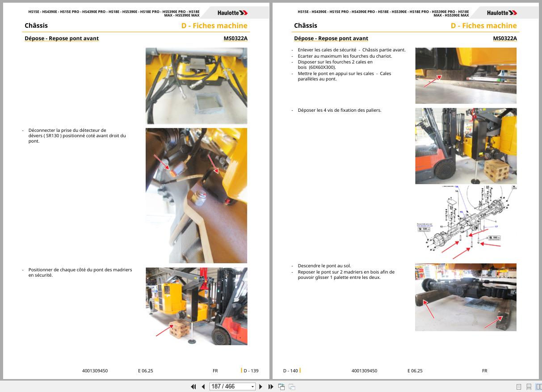Click page number 'D - 140' footer
This screenshot has width=542, height=392.
tap(290, 371)
